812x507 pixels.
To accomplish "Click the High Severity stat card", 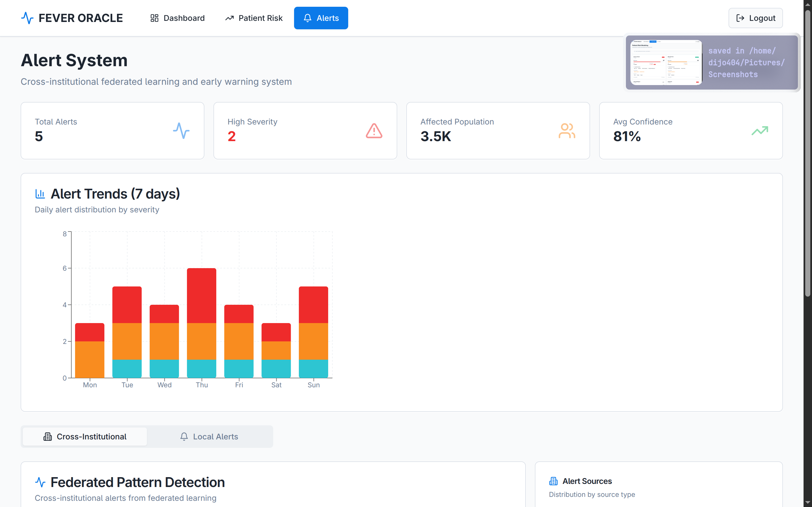I will click(305, 131).
